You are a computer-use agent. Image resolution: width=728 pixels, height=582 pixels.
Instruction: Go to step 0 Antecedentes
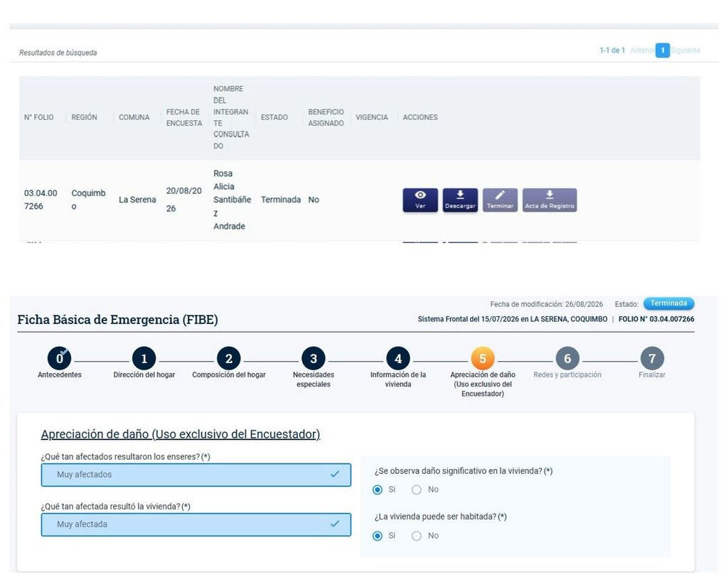60,358
